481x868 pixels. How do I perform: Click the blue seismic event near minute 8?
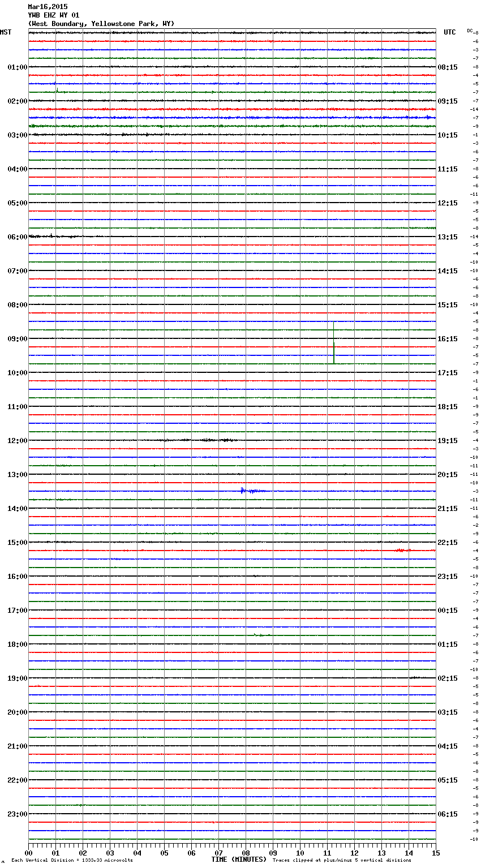coord(253,491)
